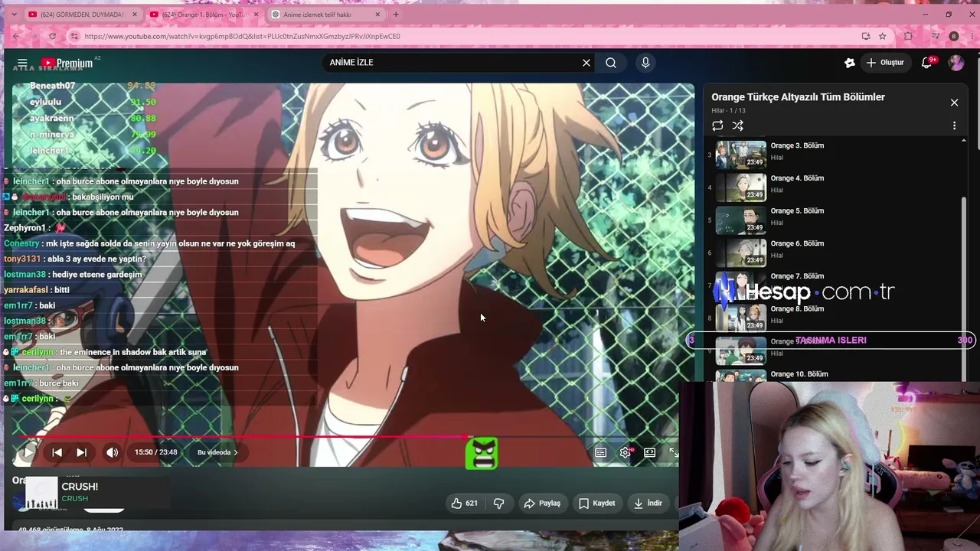Image resolution: width=980 pixels, height=551 pixels.
Task: Open the playlist three-dot options menu
Action: coord(954,126)
